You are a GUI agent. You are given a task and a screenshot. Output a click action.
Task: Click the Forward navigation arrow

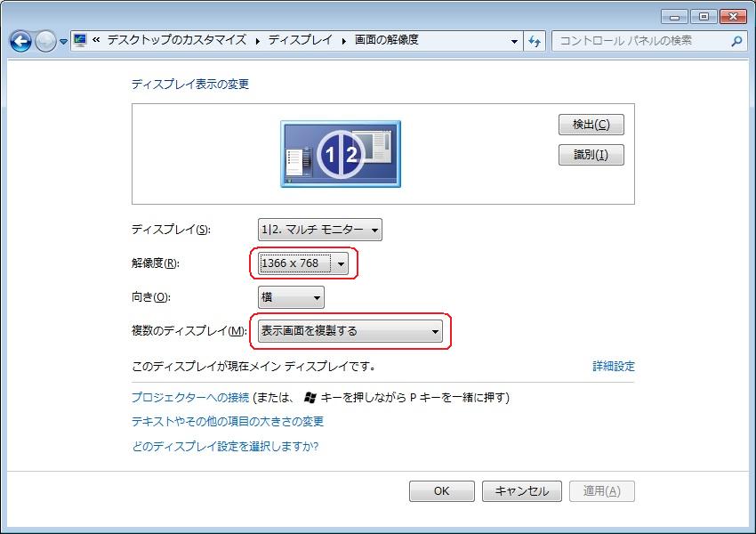click(x=44, y=41)
